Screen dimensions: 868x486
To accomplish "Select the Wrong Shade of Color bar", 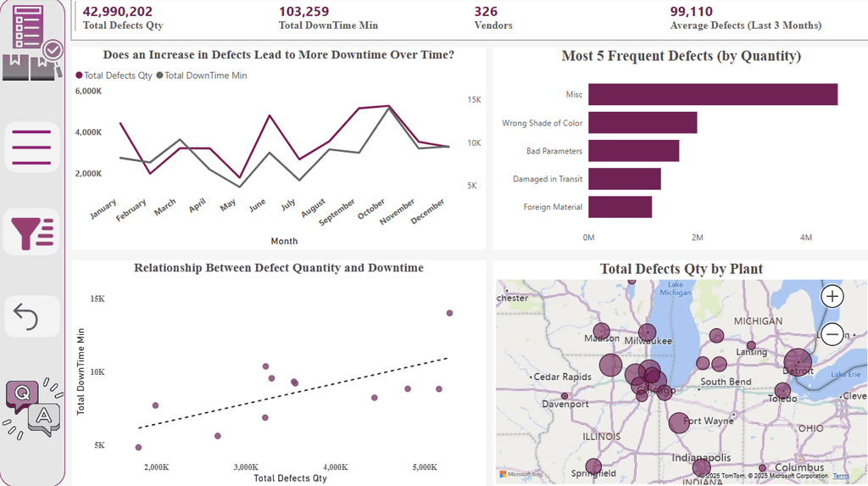I will (643, 122).
